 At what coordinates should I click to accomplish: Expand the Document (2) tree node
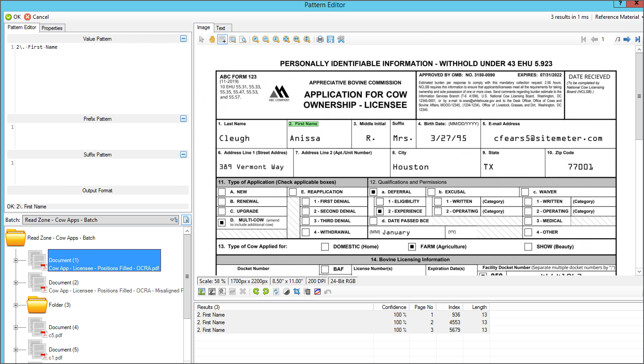[16, 283]
